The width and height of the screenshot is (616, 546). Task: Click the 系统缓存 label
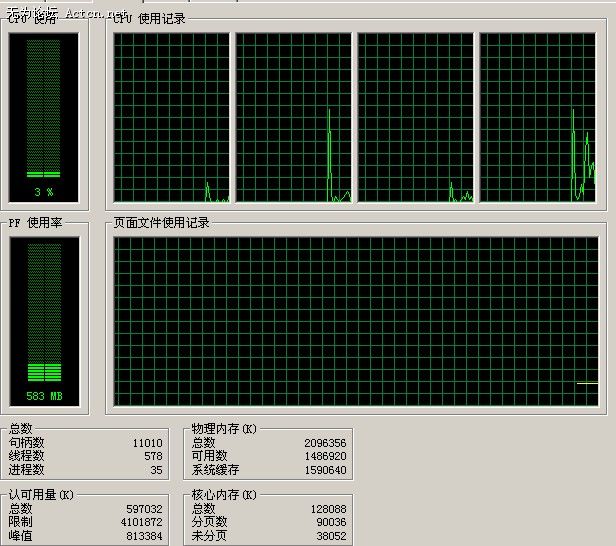[x=215, y=469]
